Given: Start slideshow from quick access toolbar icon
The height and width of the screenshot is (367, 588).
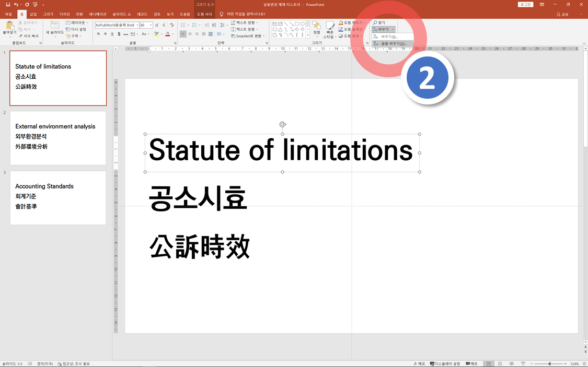Looking at the screenshot, I should [35, 5].
